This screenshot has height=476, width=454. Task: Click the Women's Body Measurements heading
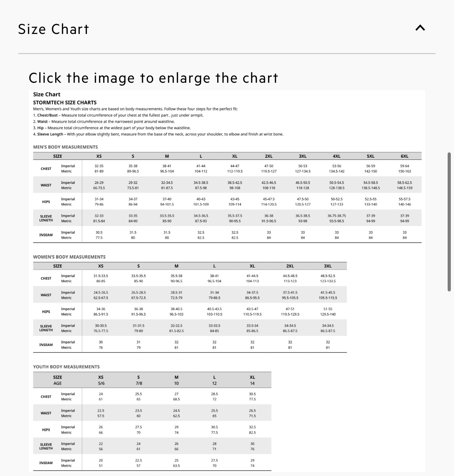(69, 257)
